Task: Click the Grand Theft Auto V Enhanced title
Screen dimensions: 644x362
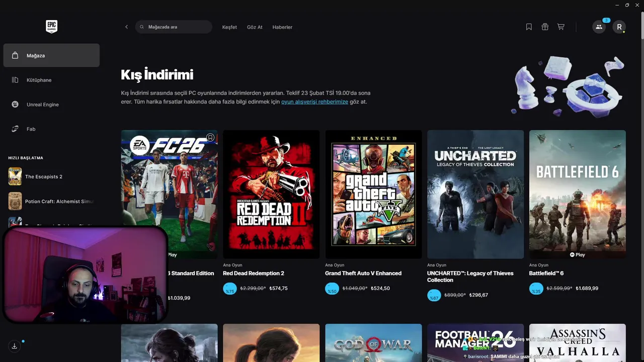Action: point(363,274)
